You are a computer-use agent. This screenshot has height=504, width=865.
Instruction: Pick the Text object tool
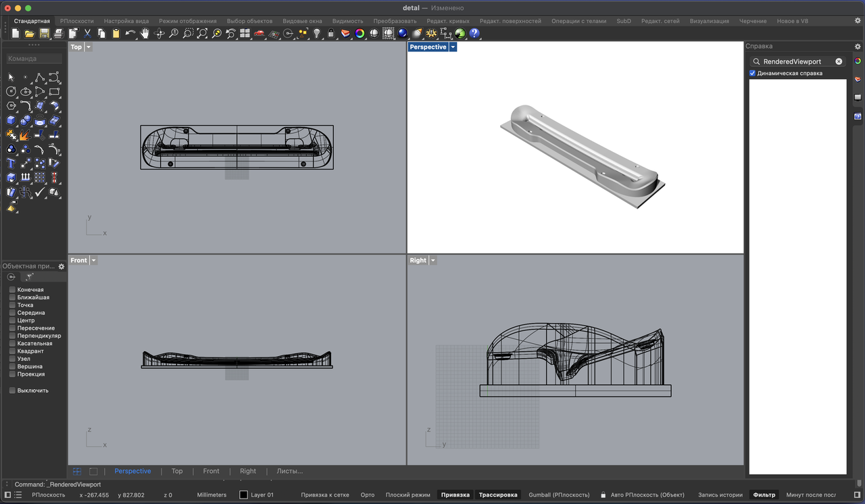pos(11,163)
